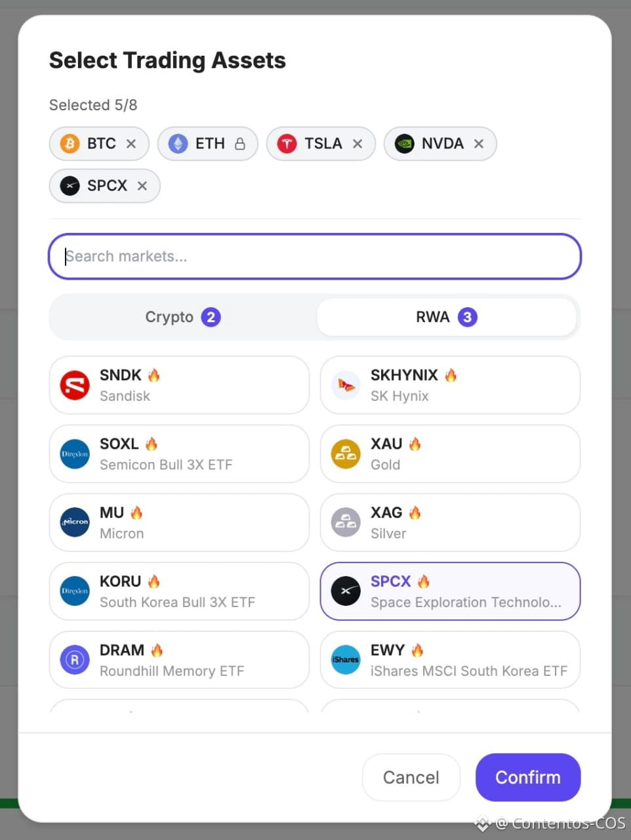
Task: Click the Sandisk red logo icon
Action: (75, 385)
